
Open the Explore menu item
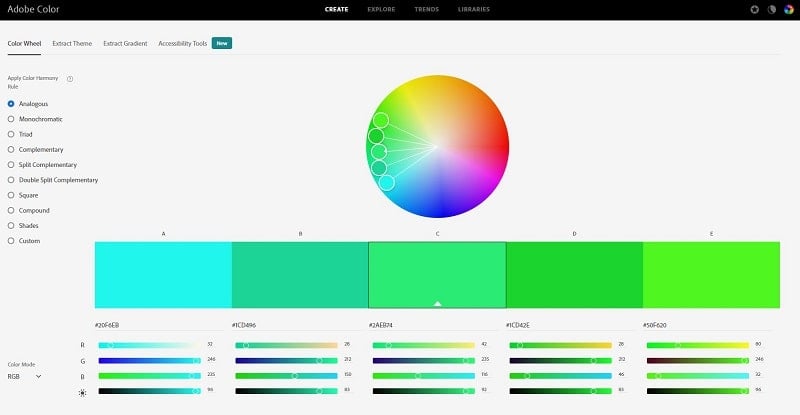381,9
